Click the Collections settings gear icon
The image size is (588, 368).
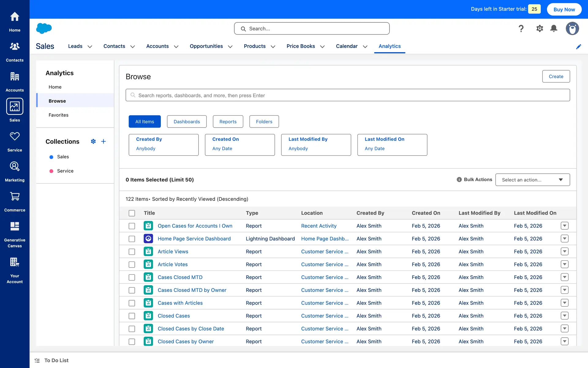(93, 141)
